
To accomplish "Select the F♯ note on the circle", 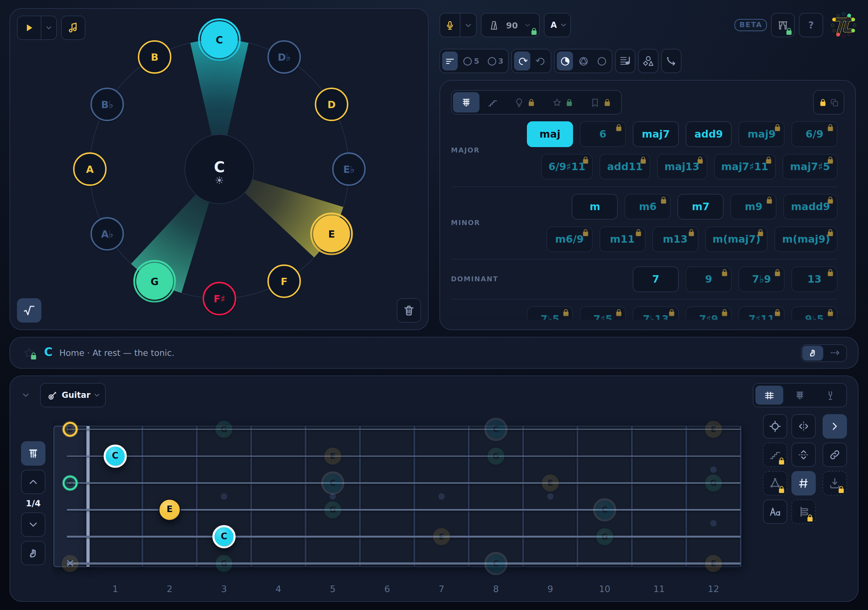I will pos(219,299).
